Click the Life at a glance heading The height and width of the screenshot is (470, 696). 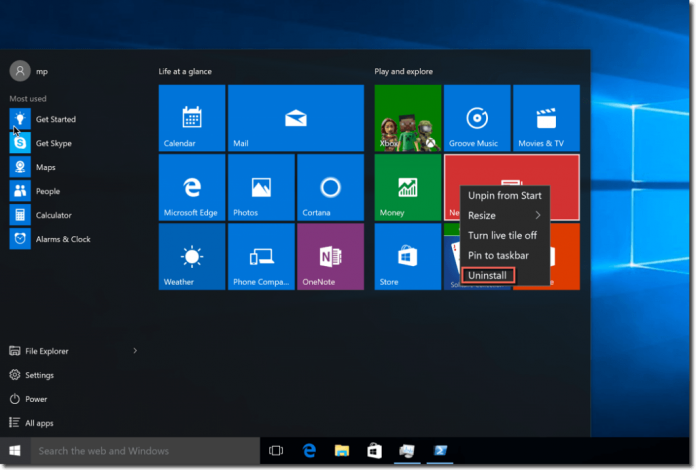[185, 71]
